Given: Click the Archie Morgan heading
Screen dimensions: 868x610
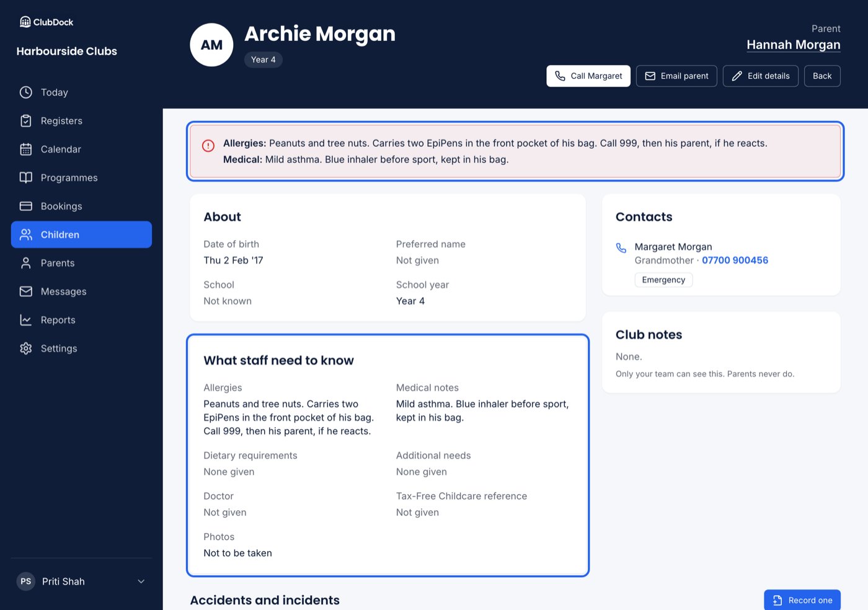Looking at the screenshot, I should [320, 33].
